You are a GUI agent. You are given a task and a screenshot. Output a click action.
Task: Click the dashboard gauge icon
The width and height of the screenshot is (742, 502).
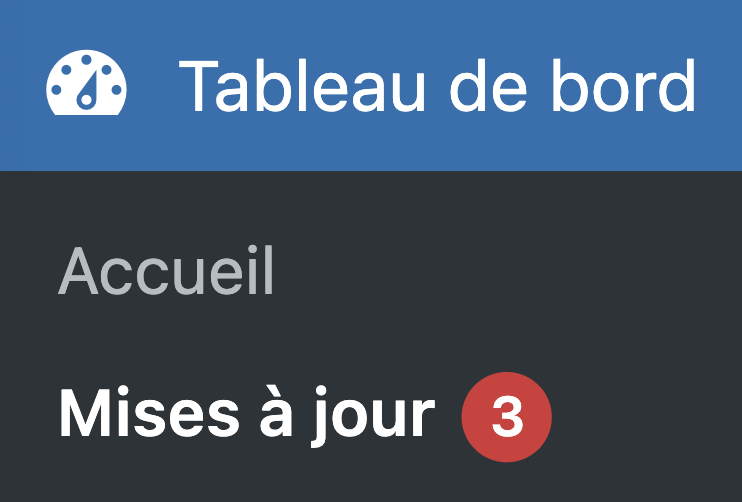(x=86, y=86)
